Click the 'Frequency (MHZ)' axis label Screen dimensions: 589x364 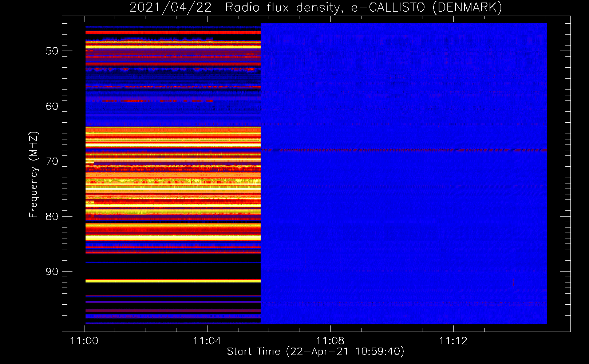point(33,175)
